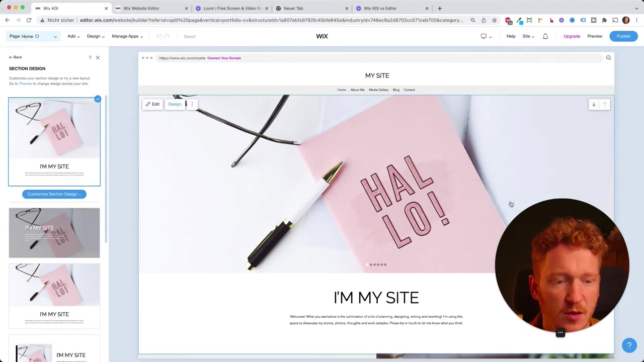The image size is (644, 362).
Task: Close the Wix ADI browser tab
Action: pyautogui.click(x=106, y=8)
